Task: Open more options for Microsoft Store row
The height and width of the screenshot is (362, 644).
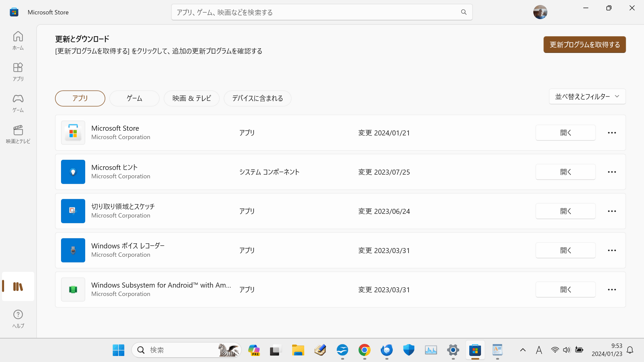Action: tap(612, 133)
